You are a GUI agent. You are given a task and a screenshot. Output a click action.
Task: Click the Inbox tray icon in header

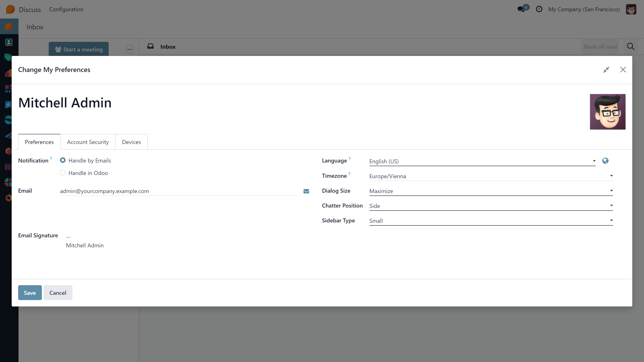coord(151,46)
